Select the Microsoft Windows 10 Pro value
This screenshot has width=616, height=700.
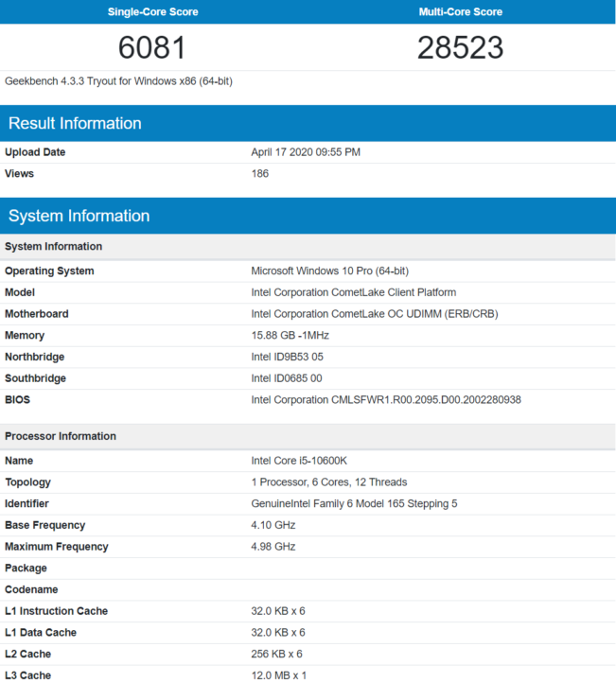(x=329, y=271)
